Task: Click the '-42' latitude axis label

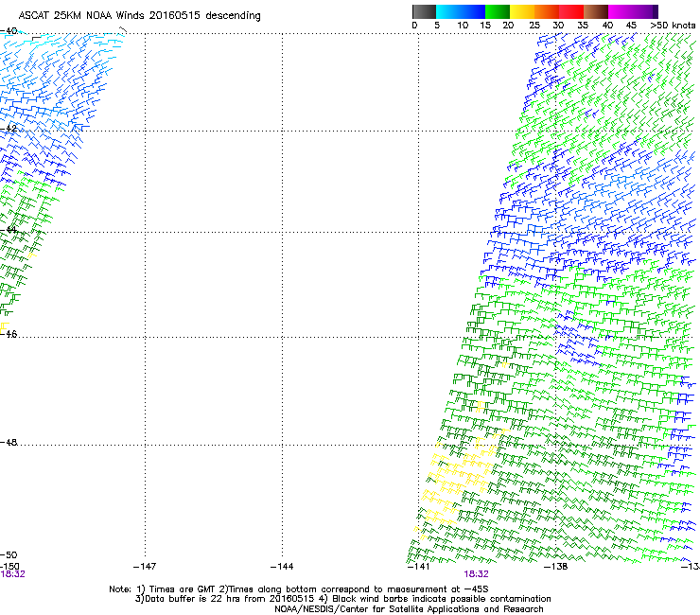Action: click(9, 129)
